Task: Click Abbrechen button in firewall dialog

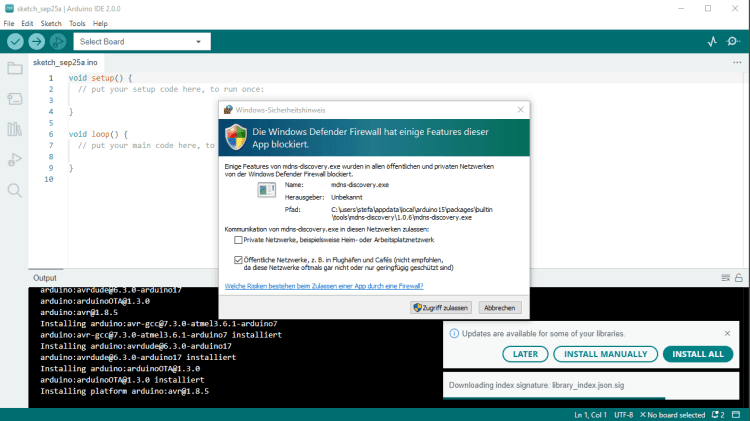Action: 499,308
